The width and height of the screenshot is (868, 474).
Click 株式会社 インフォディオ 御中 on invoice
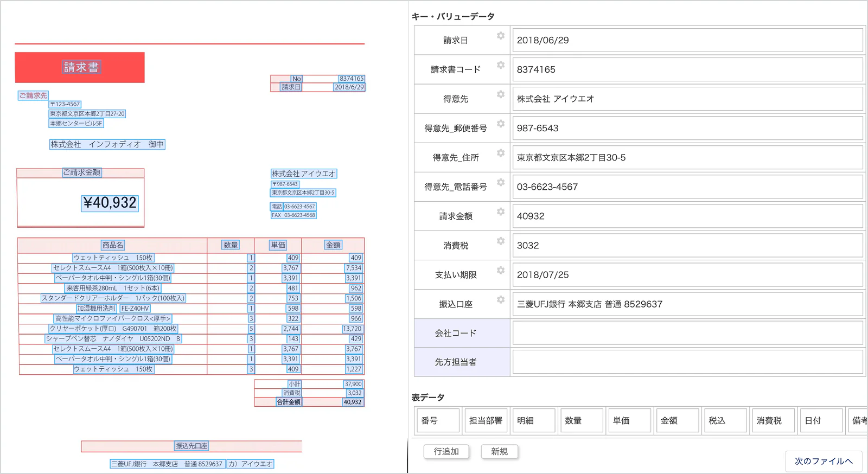107,144
